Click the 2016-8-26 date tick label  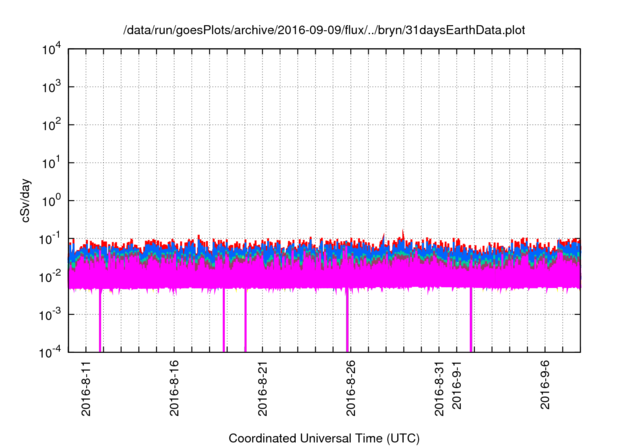coord(351,388)
